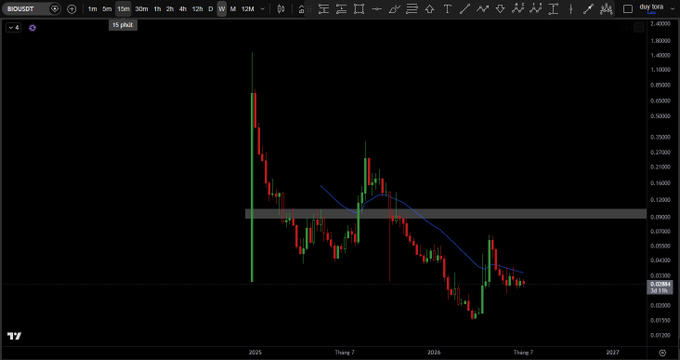This screenshot has height=360, width=680.
Task: Select the short position drawing tool
Action: pyautogui.click(x=341, y=9)
